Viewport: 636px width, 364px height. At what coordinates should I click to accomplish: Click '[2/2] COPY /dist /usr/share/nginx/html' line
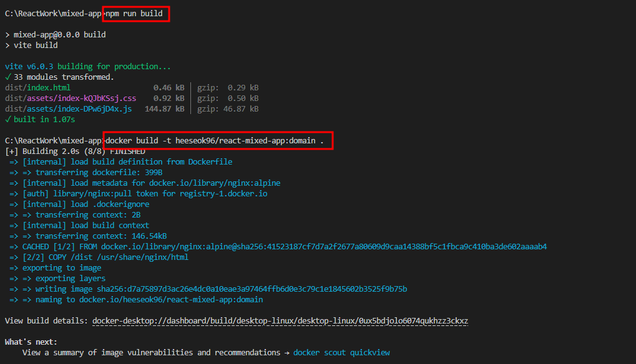[99, 257]
